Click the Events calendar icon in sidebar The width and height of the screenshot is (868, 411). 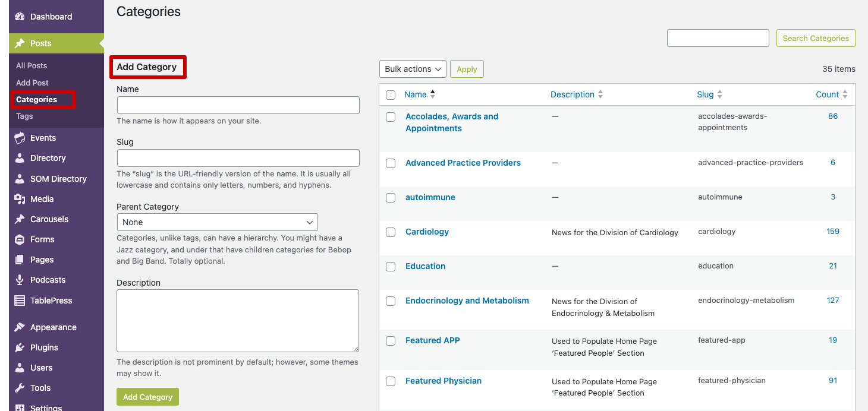point(20,138)
